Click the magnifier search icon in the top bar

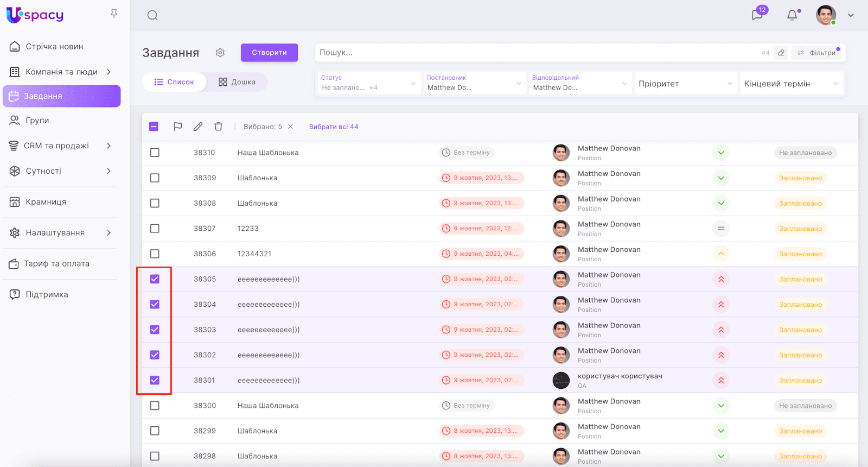[152, 15]
